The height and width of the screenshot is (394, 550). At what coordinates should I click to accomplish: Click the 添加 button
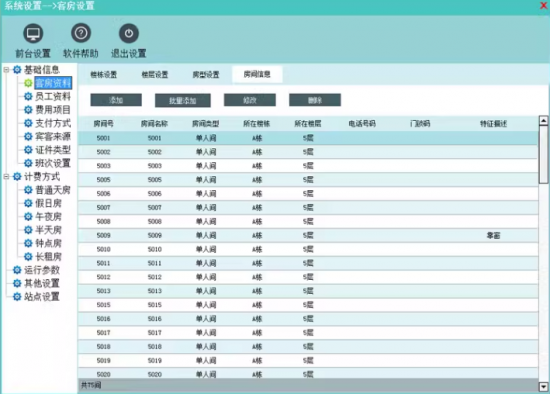[x=116, y=100]
